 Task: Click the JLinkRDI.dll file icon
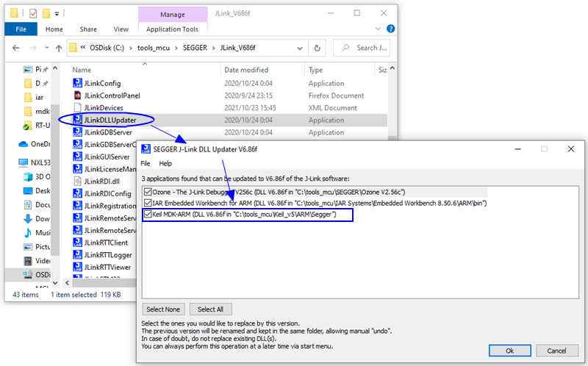(x=77, y=182)
